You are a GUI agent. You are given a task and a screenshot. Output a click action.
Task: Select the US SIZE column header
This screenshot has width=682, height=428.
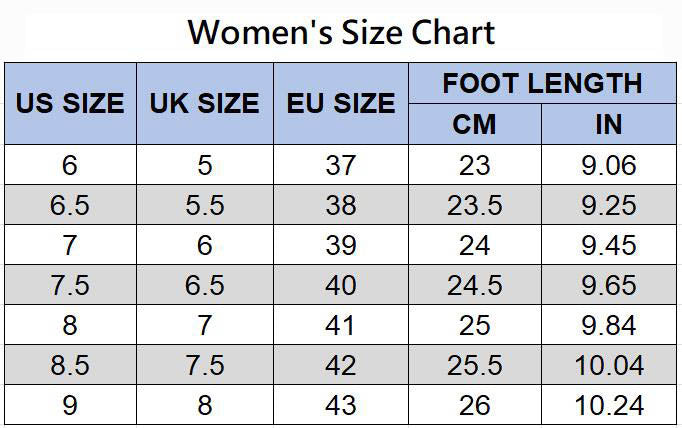[70, 103]
